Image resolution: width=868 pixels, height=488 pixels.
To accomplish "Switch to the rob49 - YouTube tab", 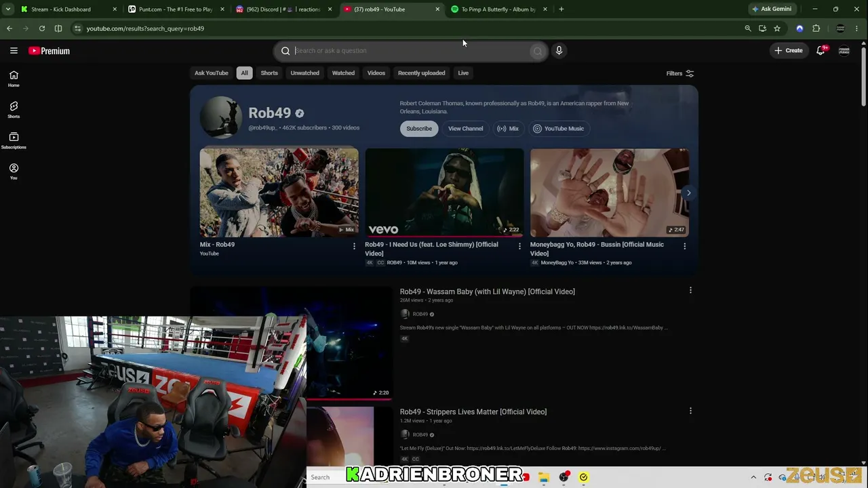I will click(391, 9).
